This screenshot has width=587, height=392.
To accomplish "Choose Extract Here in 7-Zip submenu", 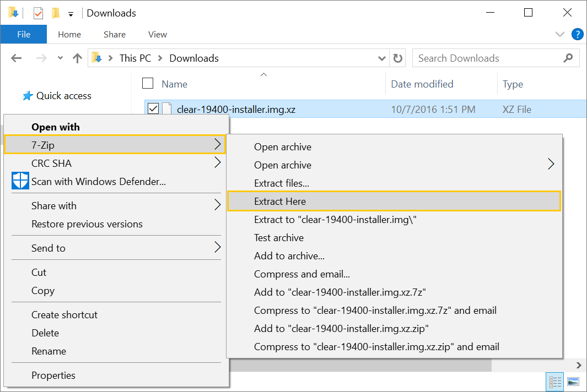I will [x=394, y=202].
